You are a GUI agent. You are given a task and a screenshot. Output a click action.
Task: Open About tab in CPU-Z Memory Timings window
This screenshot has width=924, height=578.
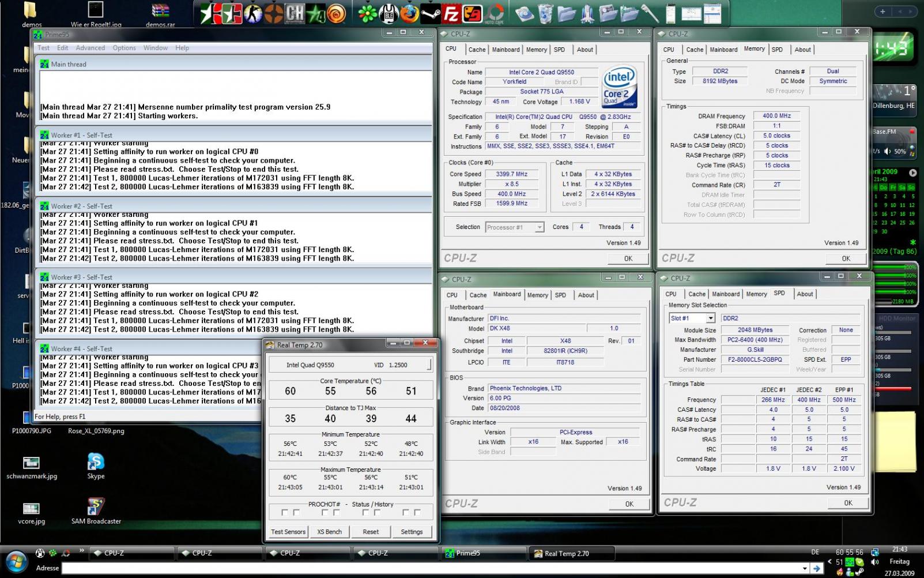[x=803, y=50]
